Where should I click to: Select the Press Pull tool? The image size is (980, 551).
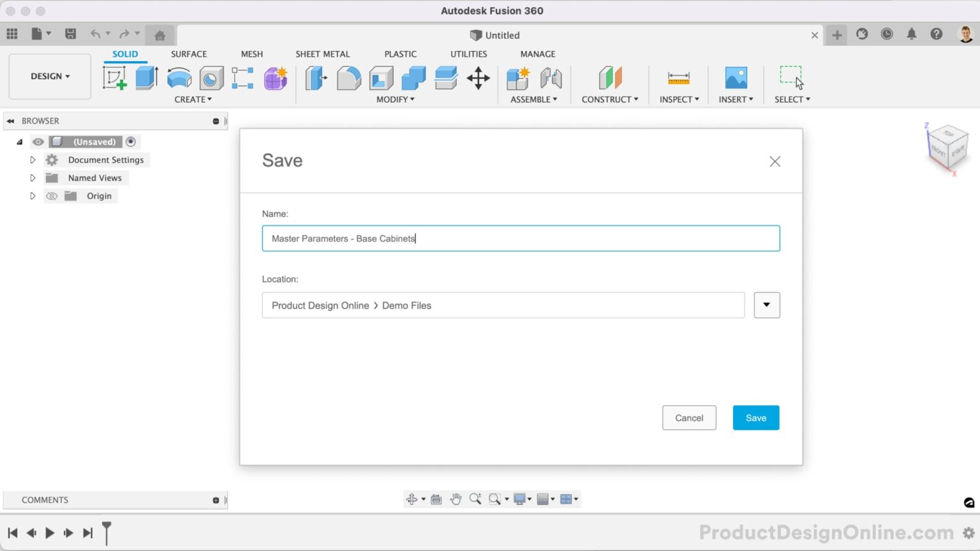[316, 77]
